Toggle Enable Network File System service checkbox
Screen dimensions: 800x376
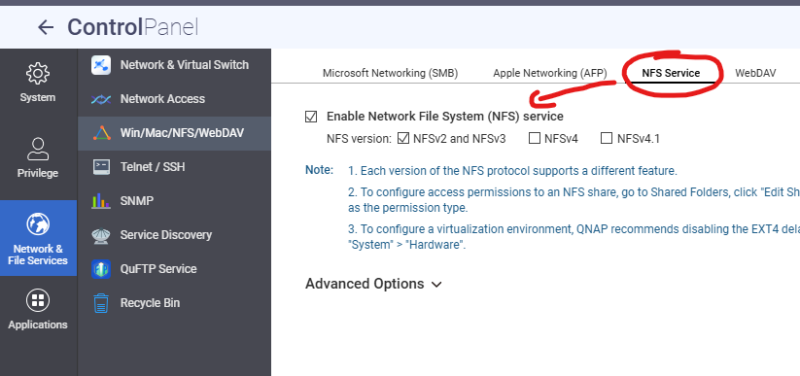pyautogui.click(x=311, y=117)
